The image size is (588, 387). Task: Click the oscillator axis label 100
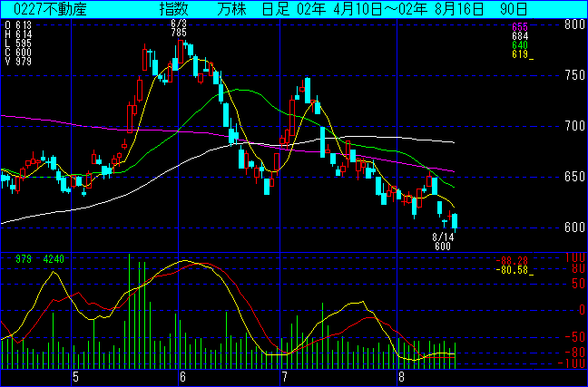577,257
